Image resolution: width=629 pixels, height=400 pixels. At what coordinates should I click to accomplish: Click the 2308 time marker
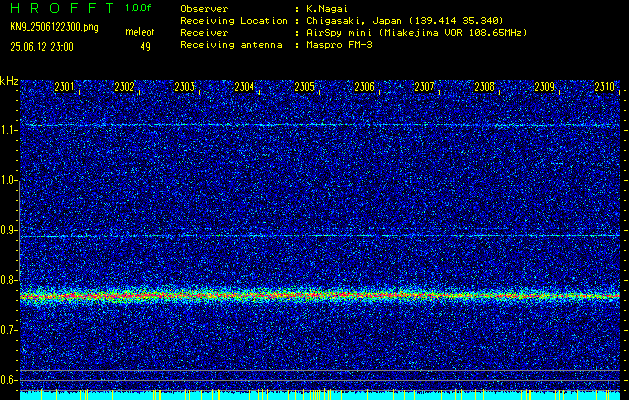coord(485,87)
